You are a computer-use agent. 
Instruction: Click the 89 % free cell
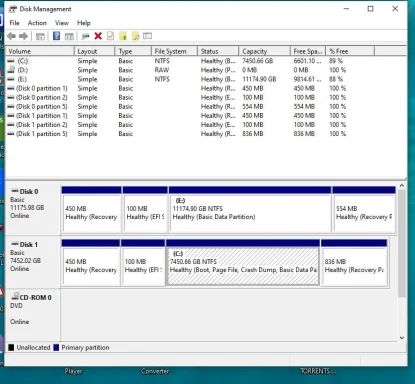(x=336, y=61)
